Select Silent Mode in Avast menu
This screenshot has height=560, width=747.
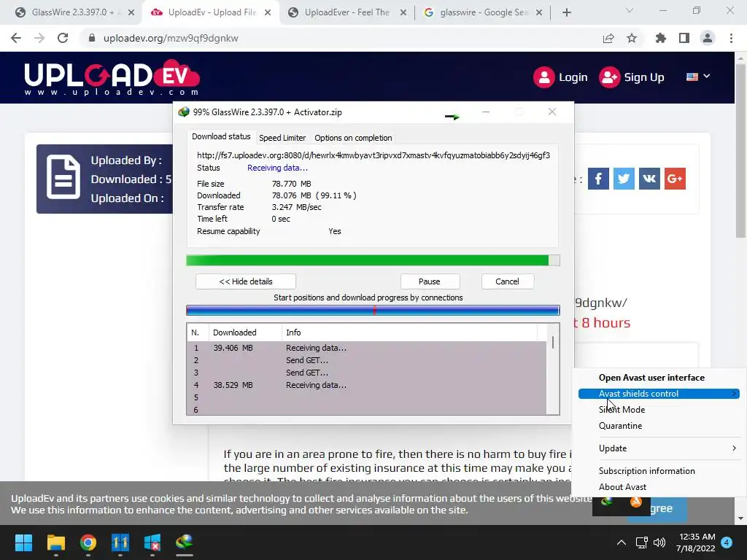[x=622, y=410]
